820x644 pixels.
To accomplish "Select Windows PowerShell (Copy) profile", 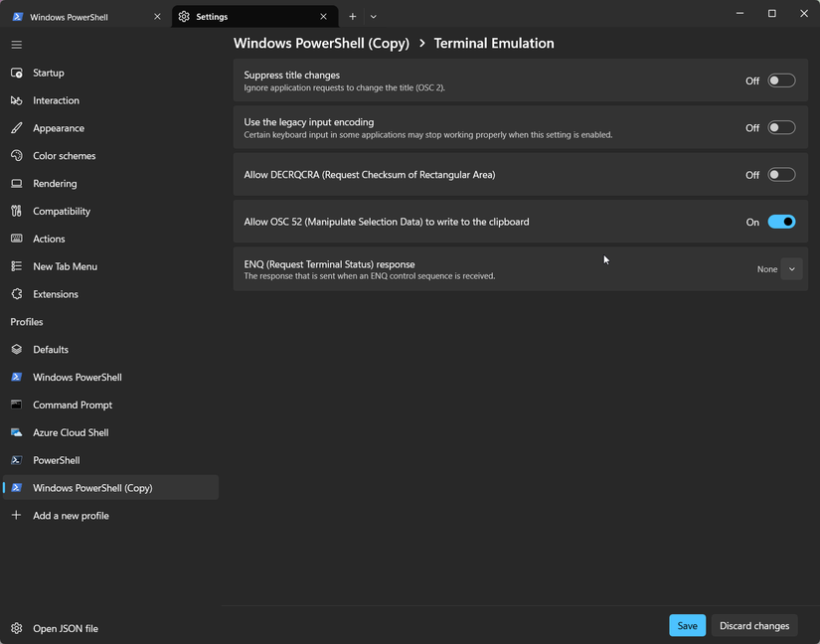I will tap(110, 488).
